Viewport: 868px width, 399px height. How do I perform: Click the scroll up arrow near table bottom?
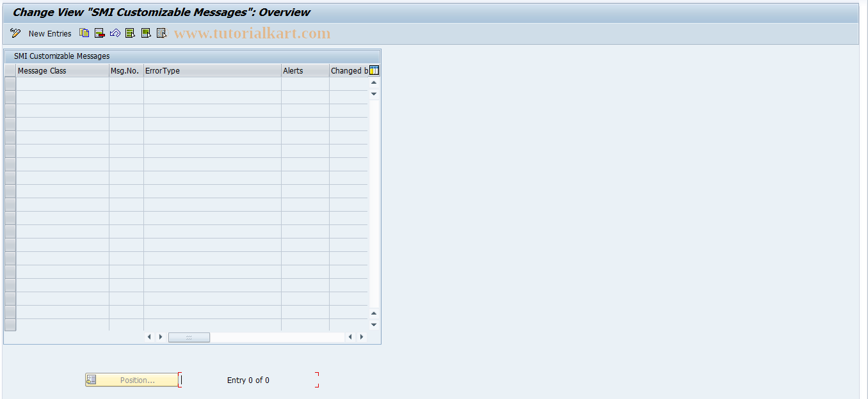(x=374, y=313)
